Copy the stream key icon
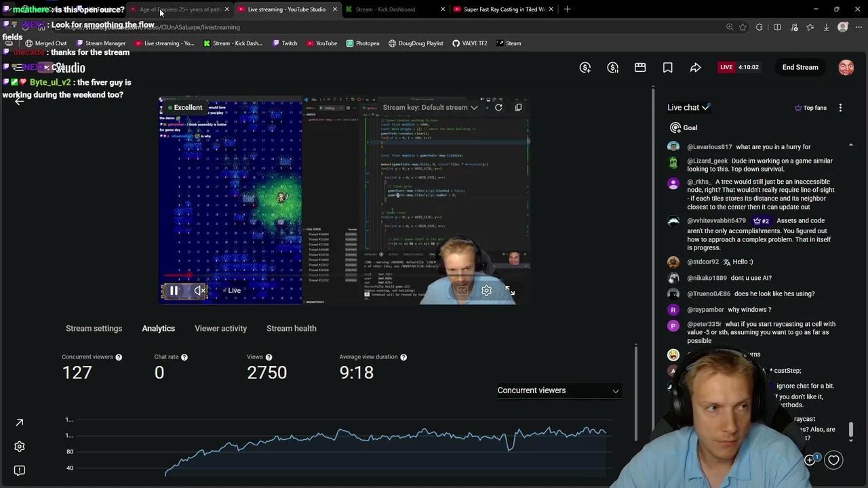868x488 pixels. click(x=519, y=107)
